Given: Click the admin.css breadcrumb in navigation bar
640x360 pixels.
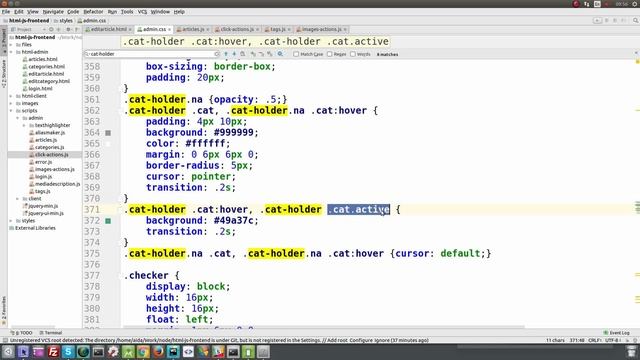Looking at the screenshot, I should 95,20.
